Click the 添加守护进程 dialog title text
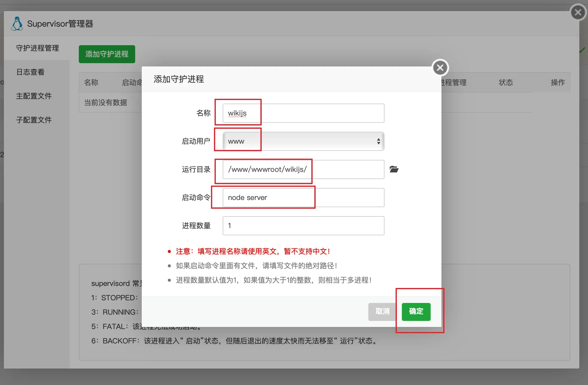This screenshot has height=385, width=588. [179, 79]
